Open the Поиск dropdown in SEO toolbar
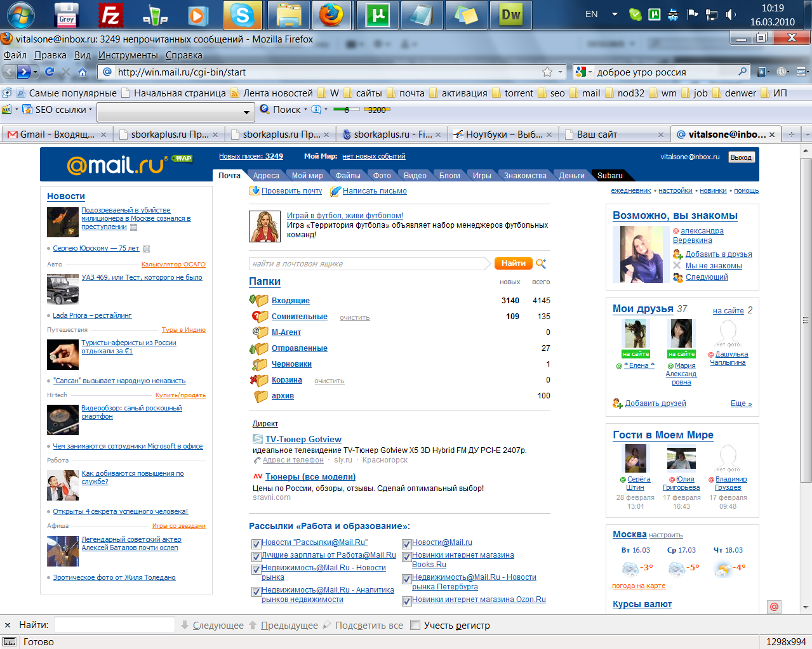The image size is (812, 649). click(x=305, y=110)
